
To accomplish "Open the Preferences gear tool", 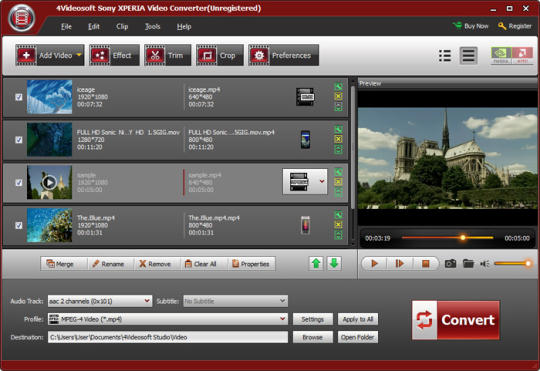I will coord(283,55).
